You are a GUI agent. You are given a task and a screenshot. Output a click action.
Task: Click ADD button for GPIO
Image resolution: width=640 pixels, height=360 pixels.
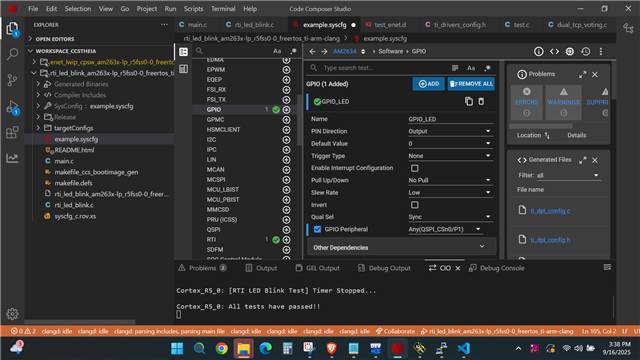[429, 84]
